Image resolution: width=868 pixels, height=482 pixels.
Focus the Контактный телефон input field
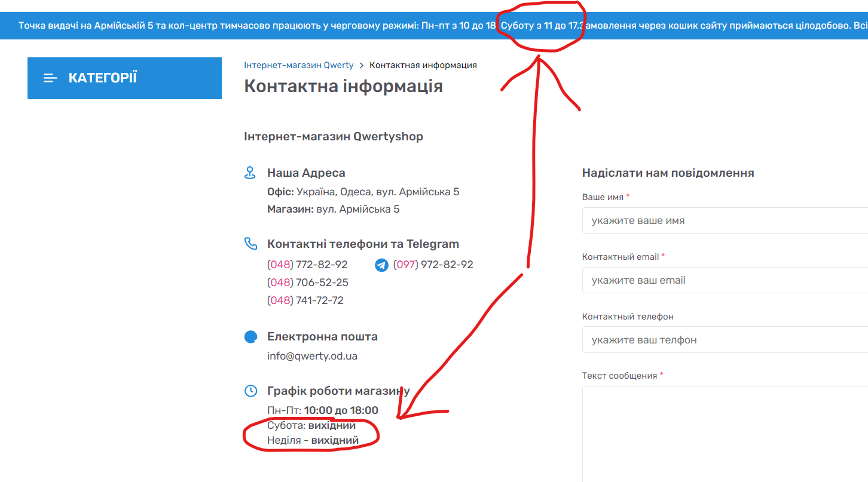tap(723, 340)
